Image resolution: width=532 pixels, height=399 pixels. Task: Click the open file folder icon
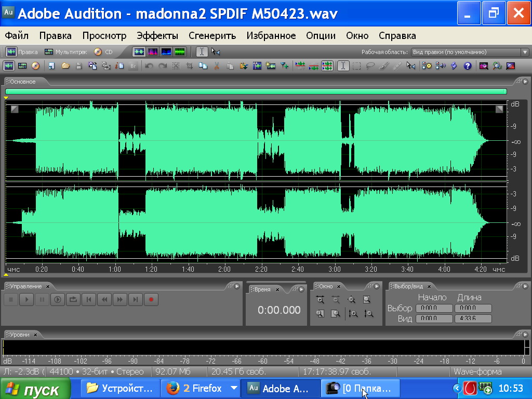tap(65, 66)
